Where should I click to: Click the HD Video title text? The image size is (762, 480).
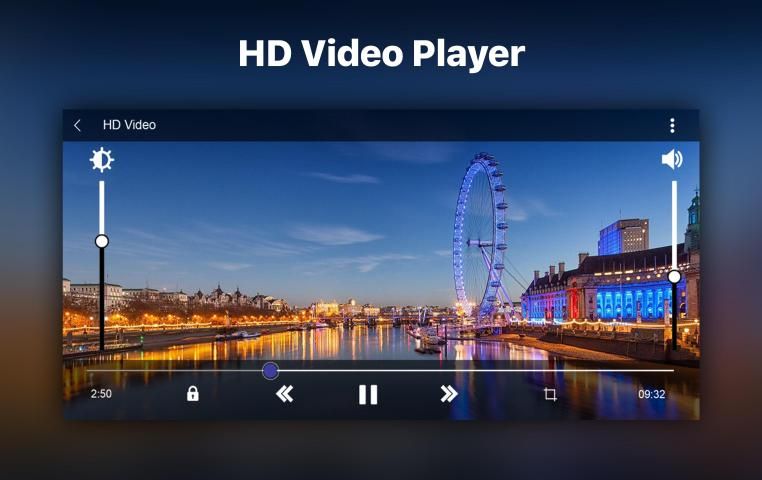129,125
